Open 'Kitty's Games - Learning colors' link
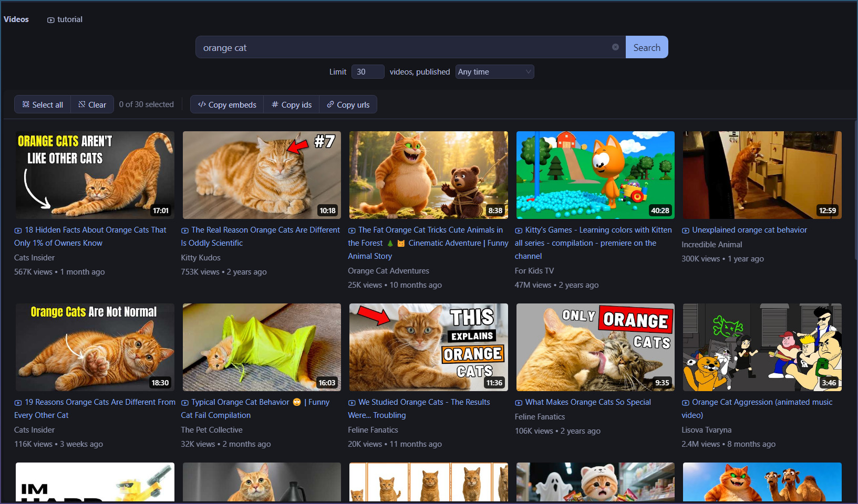858x504 pixels. (x=593, y=243)
